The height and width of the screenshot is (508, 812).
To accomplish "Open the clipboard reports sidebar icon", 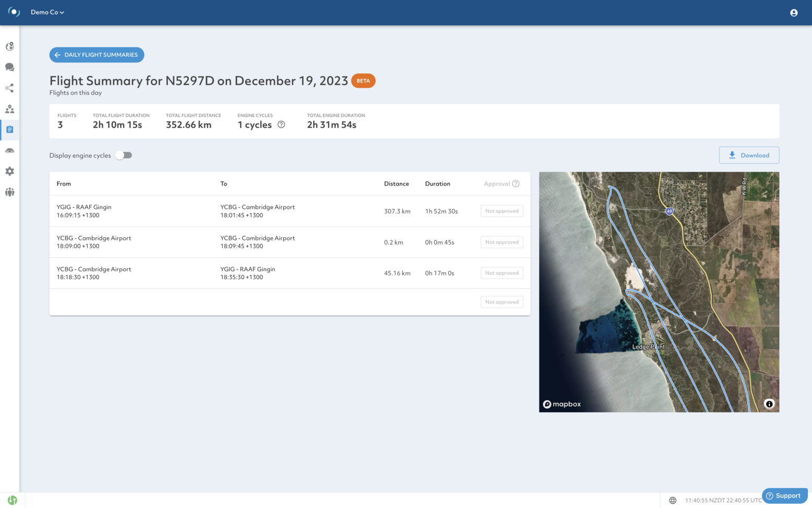I will 9,129.
